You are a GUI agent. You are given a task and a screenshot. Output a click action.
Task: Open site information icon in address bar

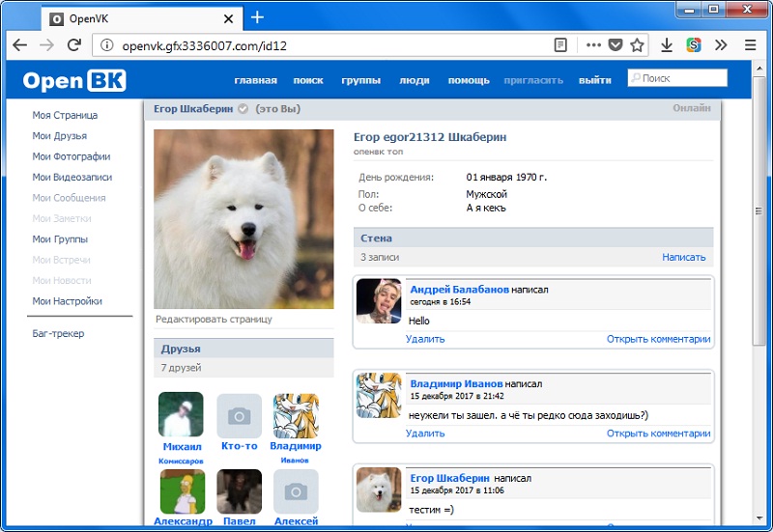[x=106, y=45]
